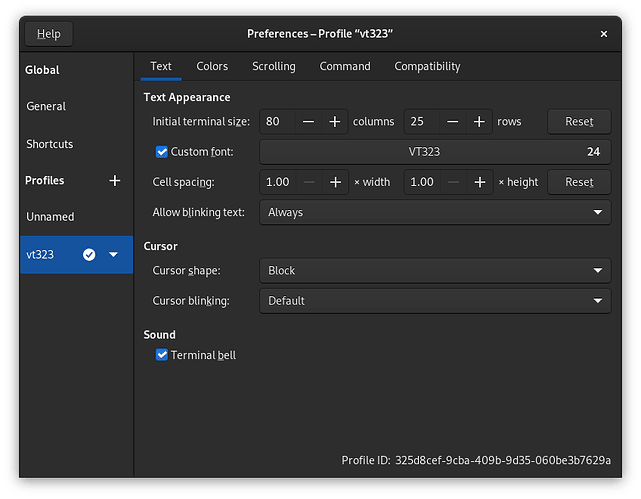Click the plus icon to add a profile

[x=114, y=181]
